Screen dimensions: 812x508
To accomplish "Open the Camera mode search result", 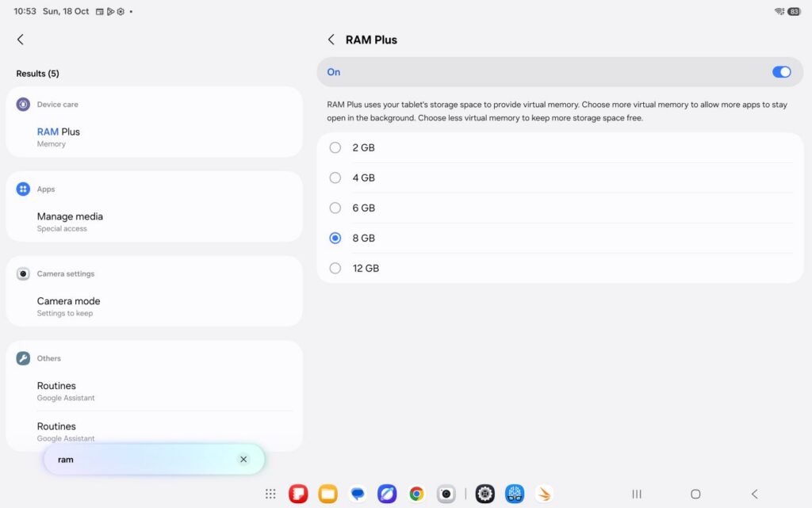I will point(155,307).
